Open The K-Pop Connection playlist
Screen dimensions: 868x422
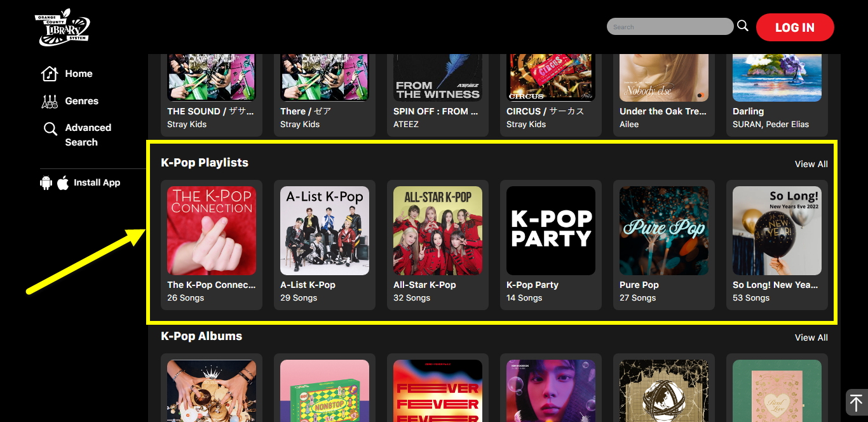pyautogui.click(x=212, y=245)
